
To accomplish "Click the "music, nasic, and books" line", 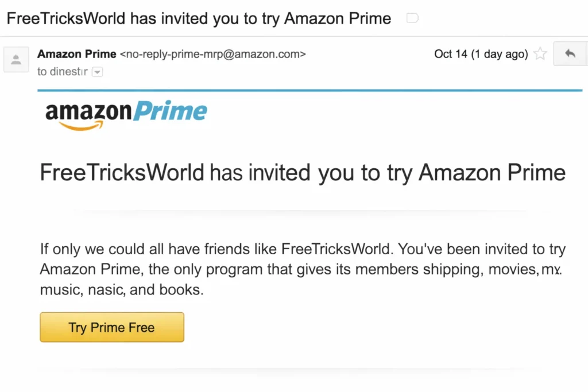I will [122, 290].
